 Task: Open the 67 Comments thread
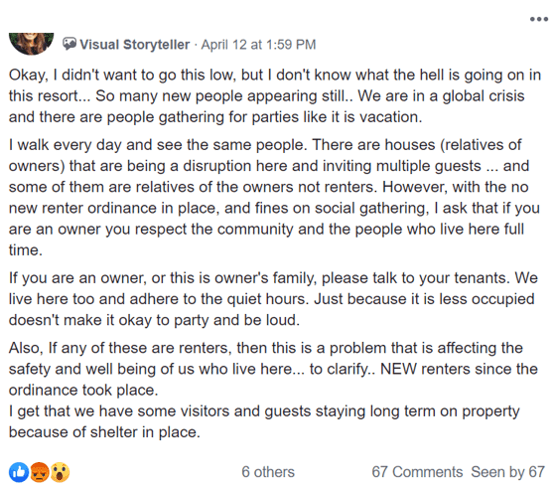(417, 472)
